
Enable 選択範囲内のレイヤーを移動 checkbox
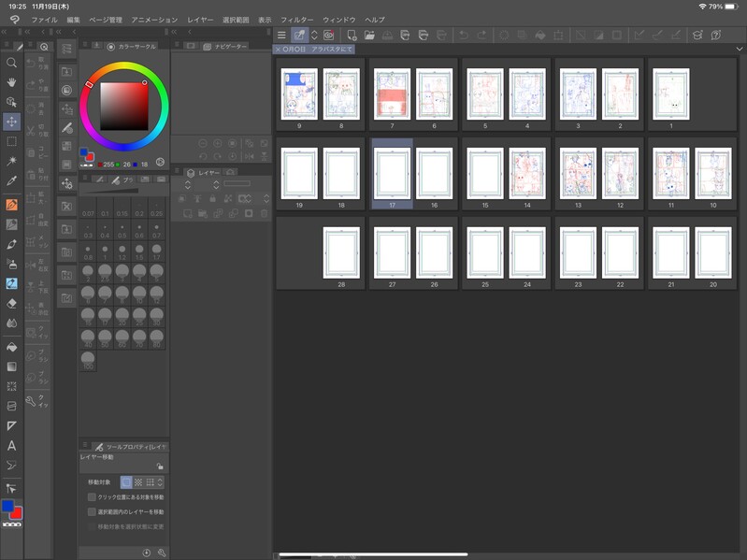92,512
